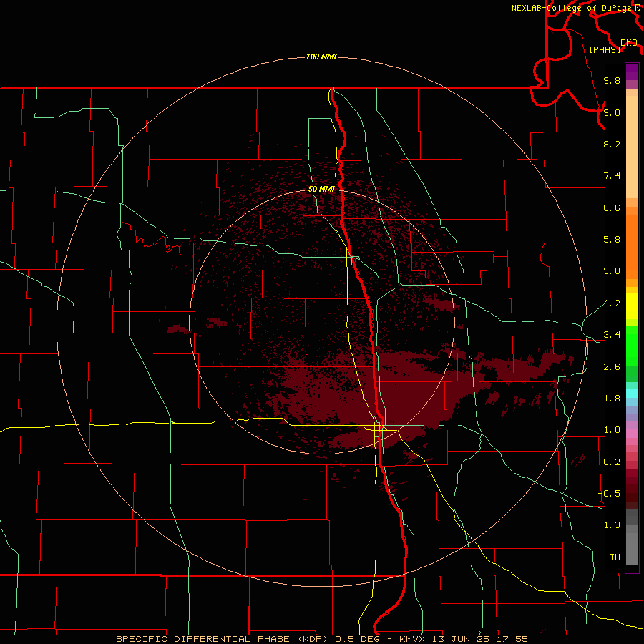The width and height of the screenshot is (644, 644).
Task: Pick the light peach band of the color bar
Action: tap(632, 147)
